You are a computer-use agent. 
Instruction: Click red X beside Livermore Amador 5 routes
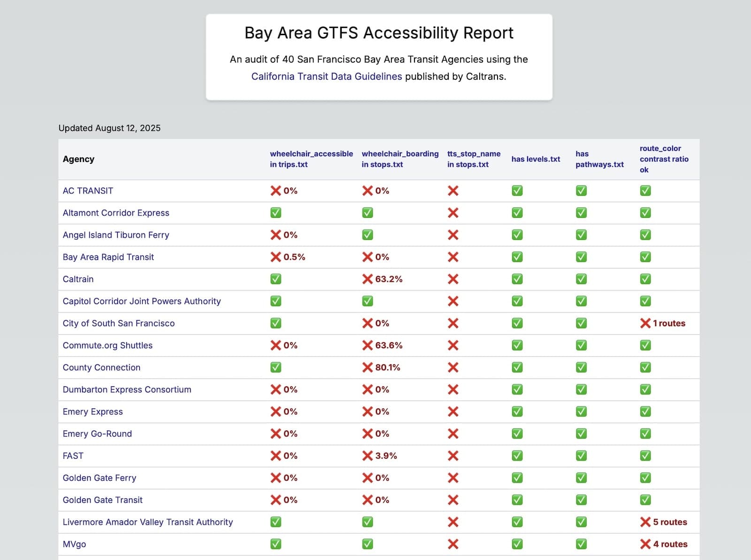[x=645, y=522]
